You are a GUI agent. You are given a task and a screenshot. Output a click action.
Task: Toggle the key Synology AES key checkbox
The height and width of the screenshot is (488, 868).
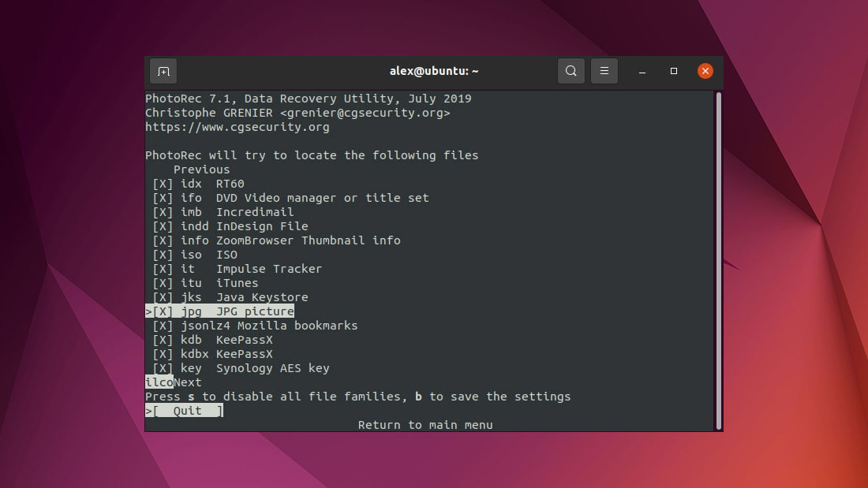point(163,368)
